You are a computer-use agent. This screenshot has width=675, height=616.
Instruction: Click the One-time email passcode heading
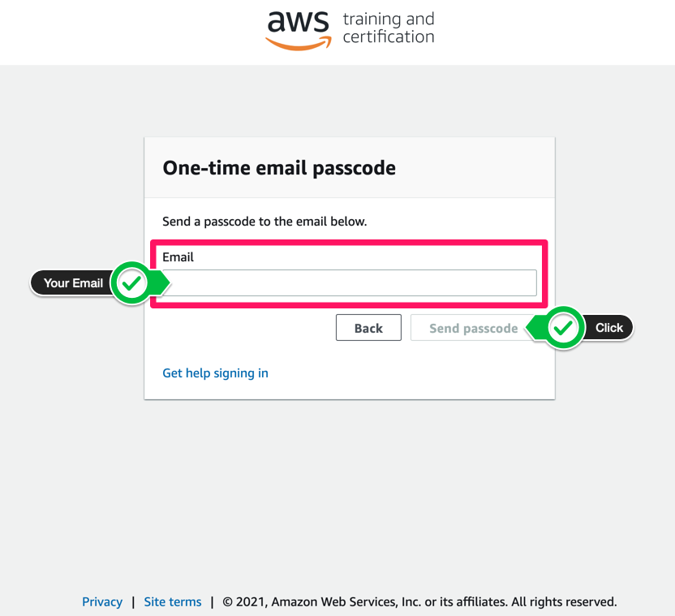pos(279,168)
